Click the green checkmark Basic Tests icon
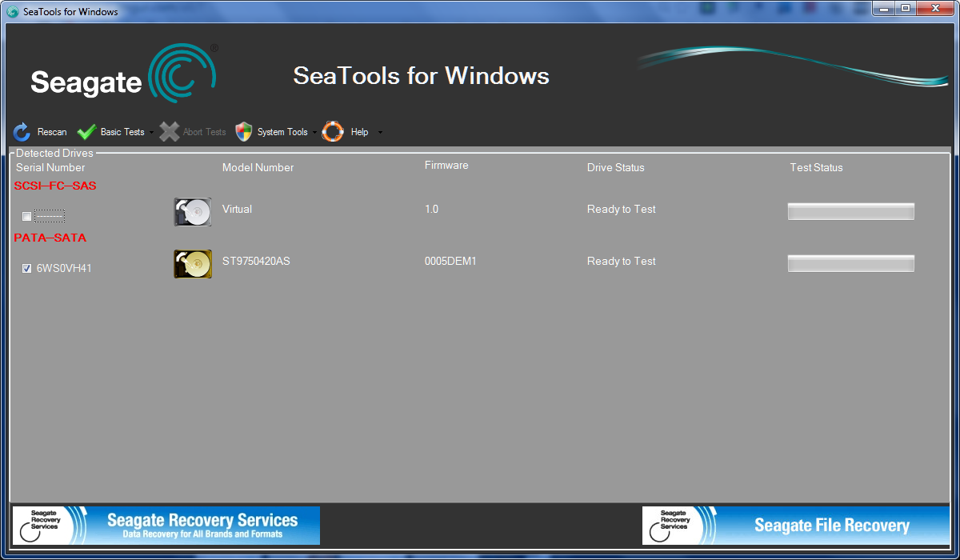960x560 pixels. (86, 132)
